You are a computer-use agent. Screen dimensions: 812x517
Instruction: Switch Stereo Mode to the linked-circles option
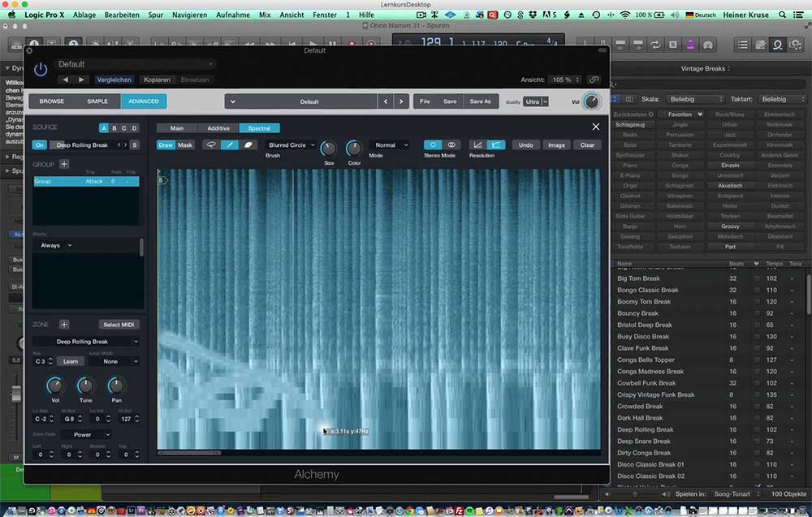click(452, 145)
